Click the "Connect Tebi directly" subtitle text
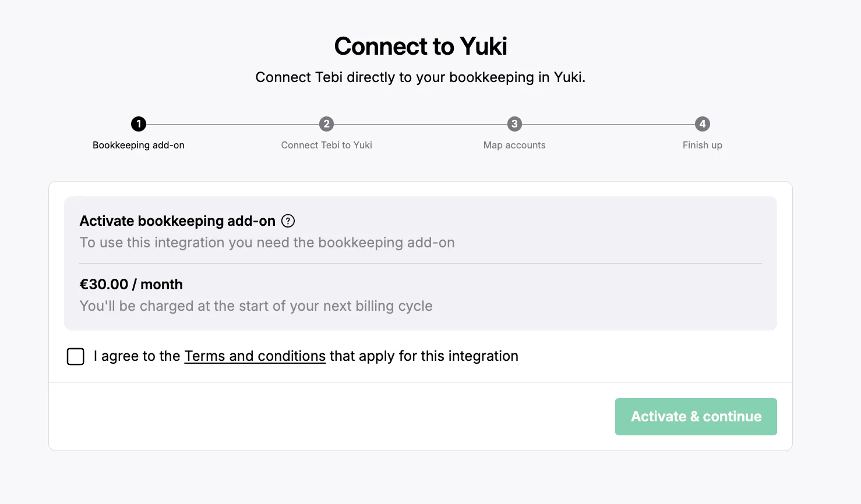Viewport: 861px width, 504px height. coord(420,77)
